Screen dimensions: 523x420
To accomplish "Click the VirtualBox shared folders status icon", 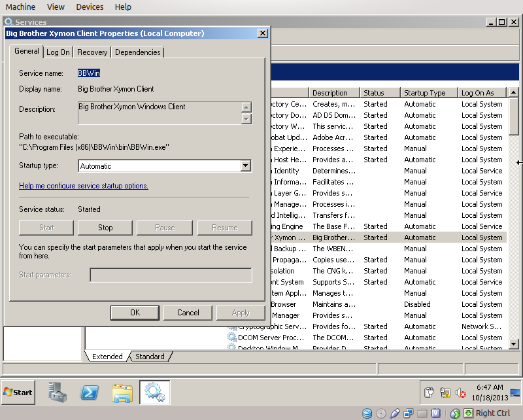I will (x=422, y=413).
